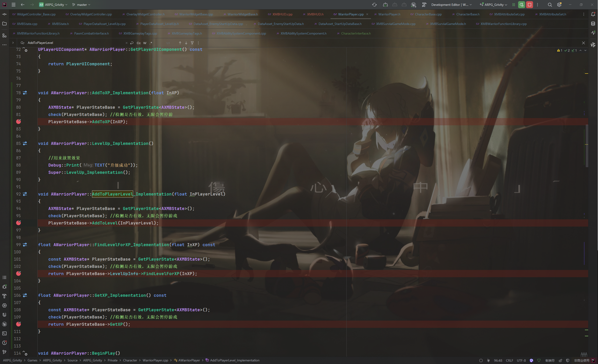Open the Unreal Engine tool window in sidebar
Screen dimensions: 598x364
pos(4,324)
